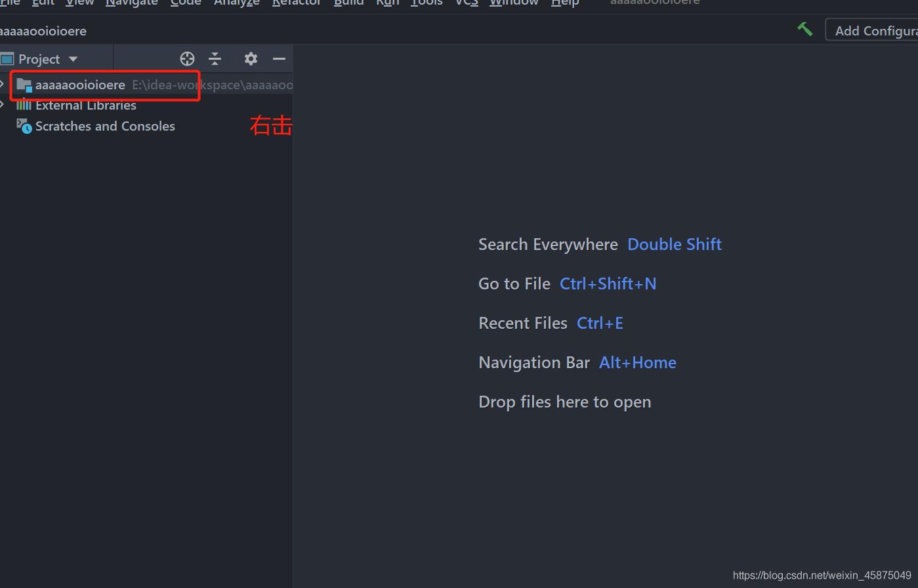
Task: Collapse all nodes in Project panel
Action: pyautogui.click(x=215, y=59)
